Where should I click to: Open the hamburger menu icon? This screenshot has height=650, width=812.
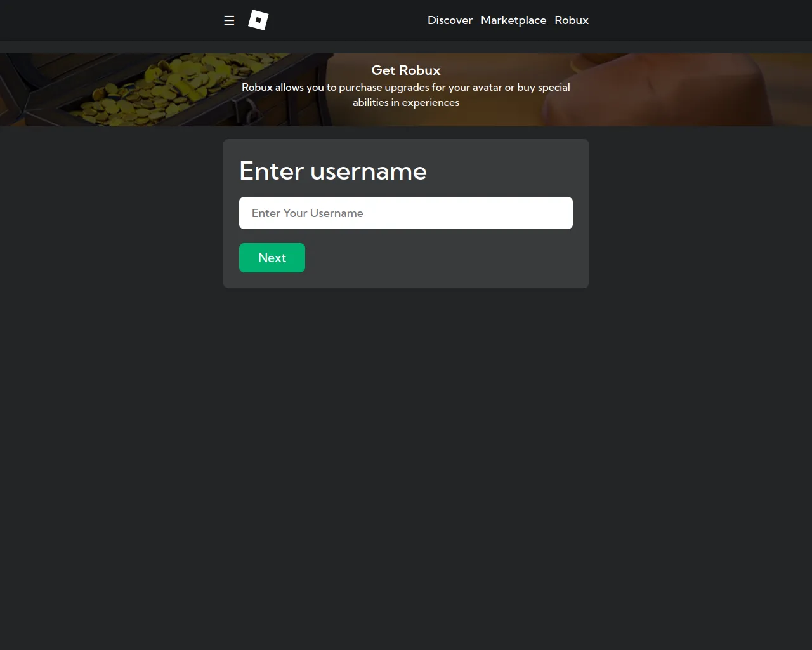tap(229, 20)
